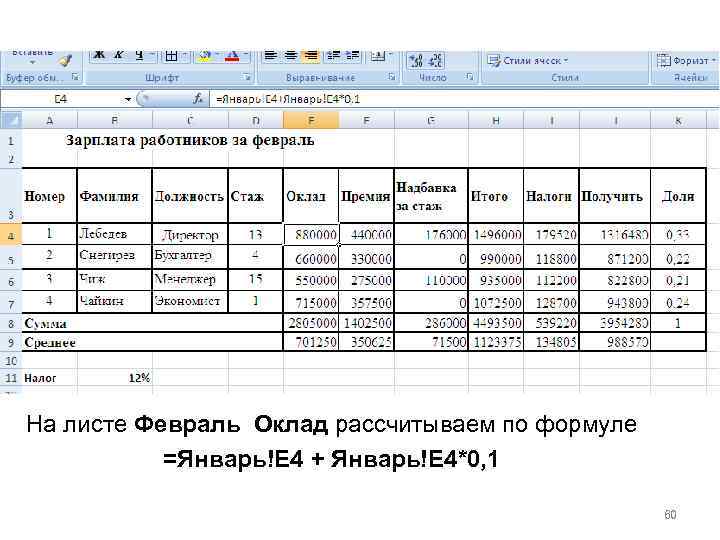720x540 pixels.
Task: Click the sum cell 2805000
Action: coord(311,323)
